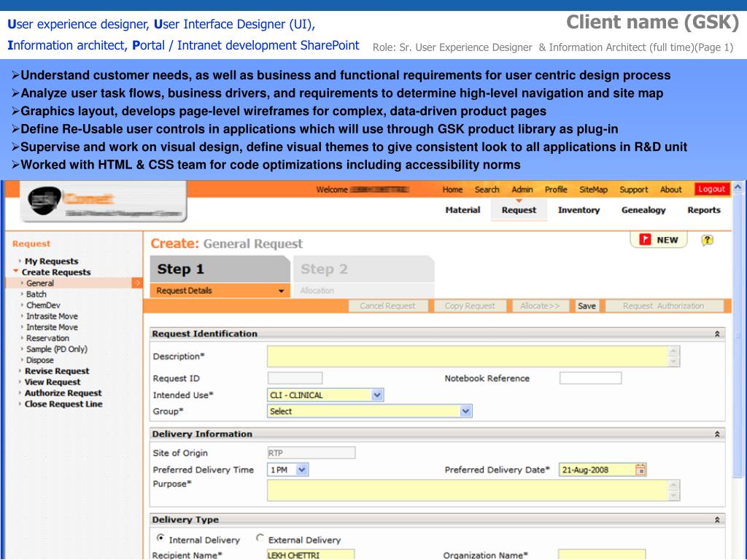
Task: Switch to the Step 2 tab
Action: tap(363, 269)
